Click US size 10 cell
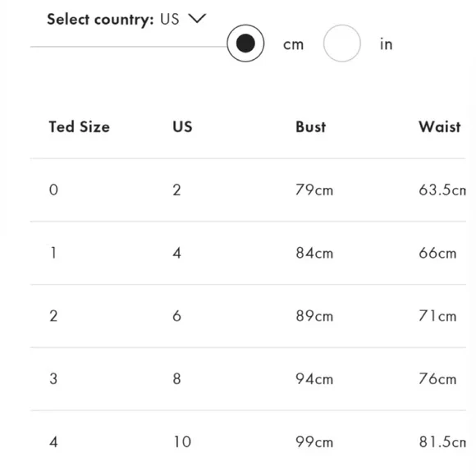 coord(182,442)
